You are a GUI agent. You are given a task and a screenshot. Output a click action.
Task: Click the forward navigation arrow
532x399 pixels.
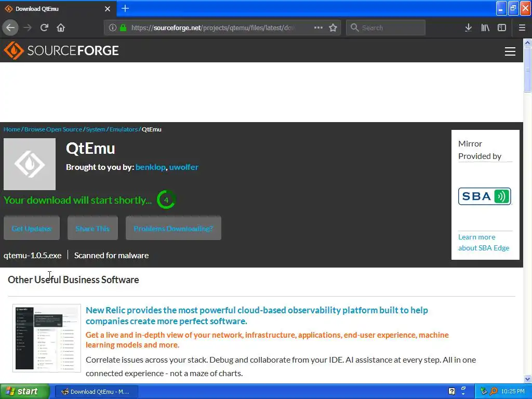(28, 28)
